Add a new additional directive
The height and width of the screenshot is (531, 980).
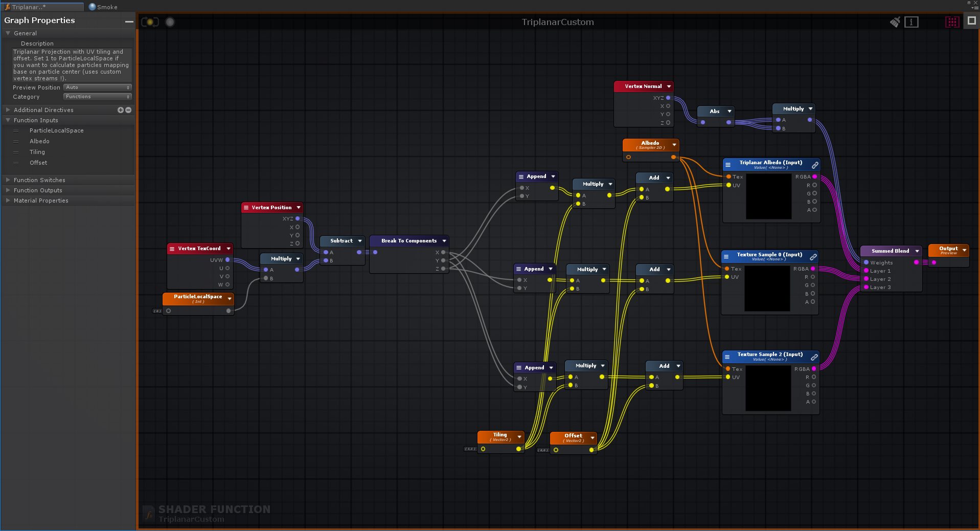point(121,110)
